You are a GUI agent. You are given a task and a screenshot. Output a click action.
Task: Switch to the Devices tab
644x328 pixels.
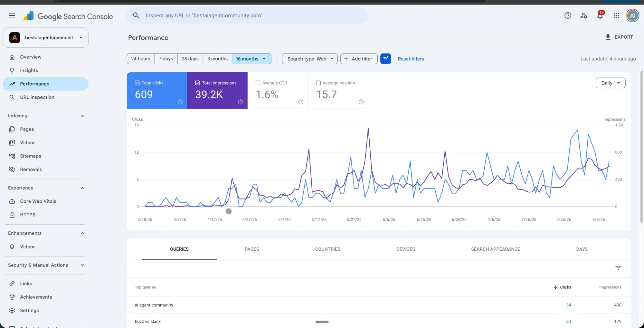(405, 249)
